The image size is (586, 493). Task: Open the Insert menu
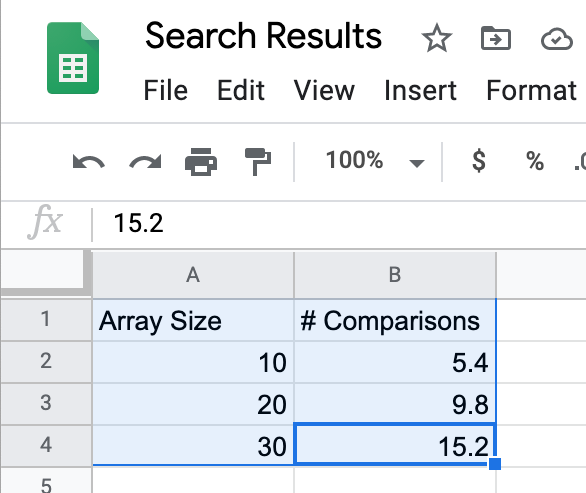click(420, 90)
